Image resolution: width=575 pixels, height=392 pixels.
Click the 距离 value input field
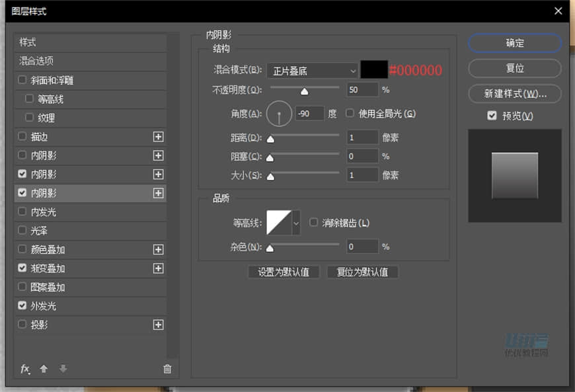(362, 137)
